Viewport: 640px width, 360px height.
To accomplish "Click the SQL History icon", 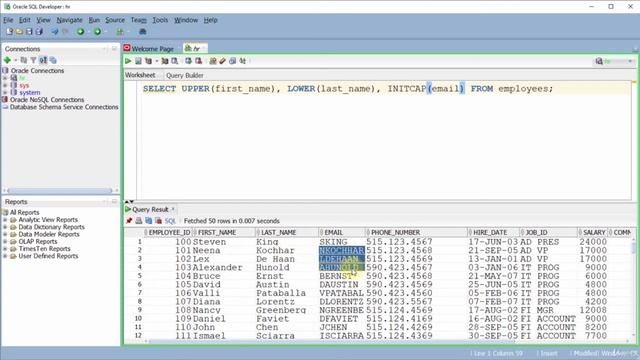I will click(x=233, y=61).
